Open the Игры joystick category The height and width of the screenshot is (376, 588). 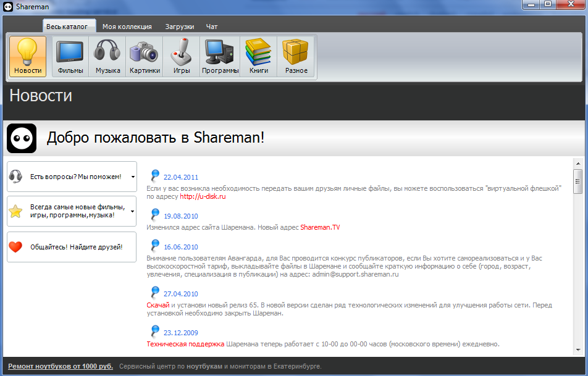pyautogui.click(x=182, y=57)
